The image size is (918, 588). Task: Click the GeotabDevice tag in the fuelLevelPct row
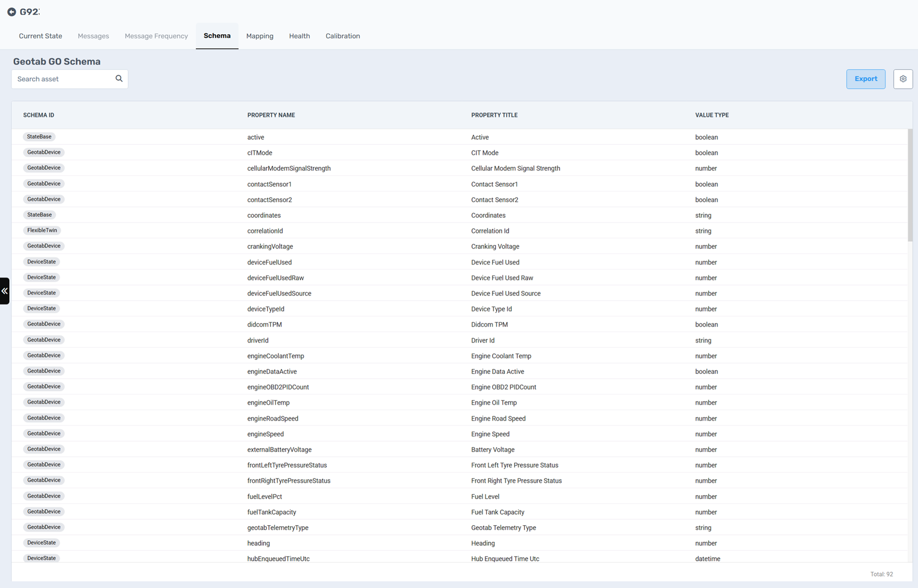[43, 496]
